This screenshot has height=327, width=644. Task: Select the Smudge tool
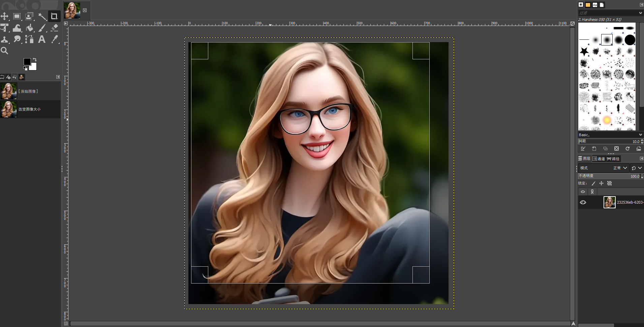(17, 39)
